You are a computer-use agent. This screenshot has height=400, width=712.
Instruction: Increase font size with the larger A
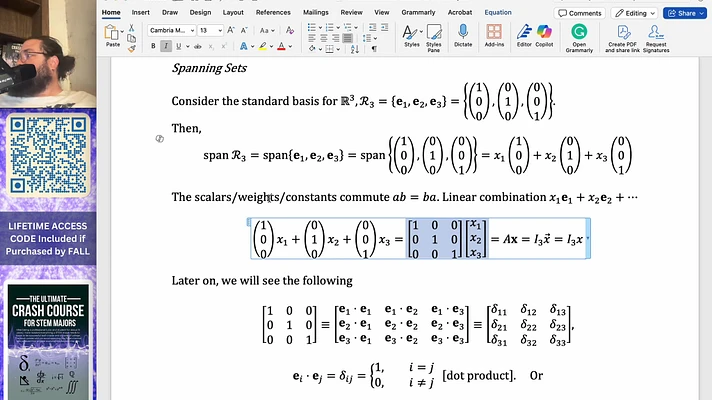click(x=231, y=30)
